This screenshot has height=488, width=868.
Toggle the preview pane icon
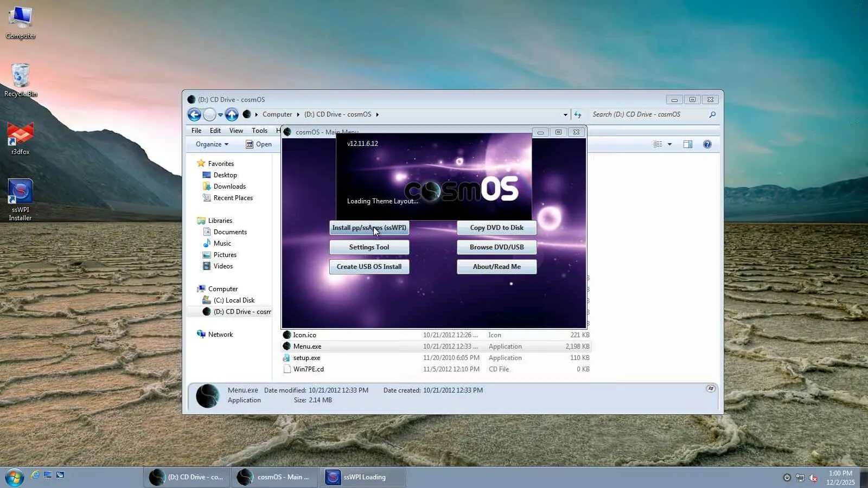(688, 144)
